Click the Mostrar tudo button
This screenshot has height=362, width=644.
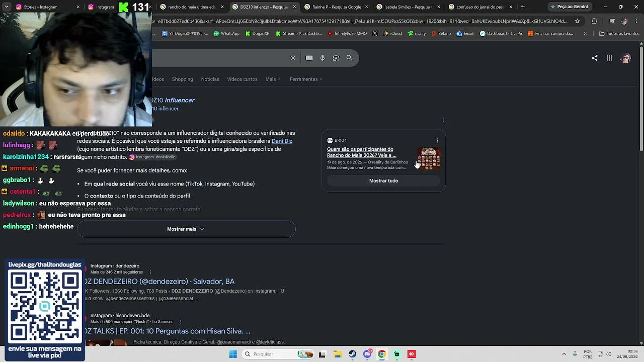click(383, 180)
